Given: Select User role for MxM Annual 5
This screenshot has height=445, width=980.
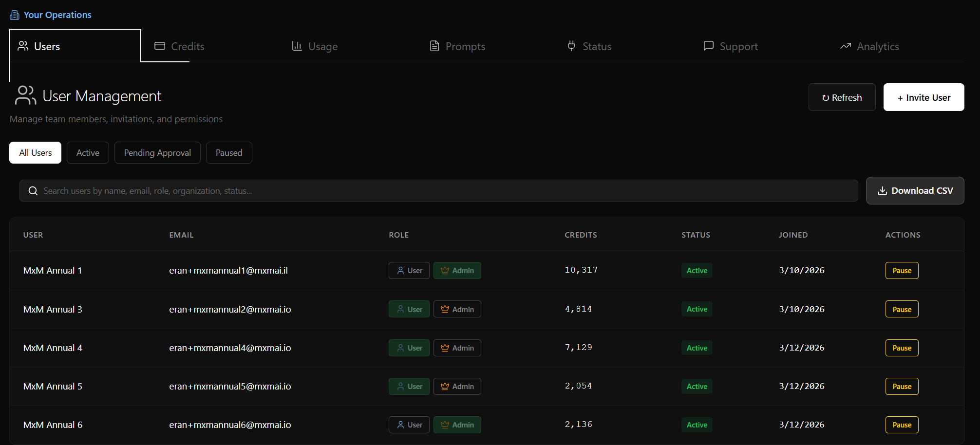Looking at the screenshot, I should (409, 386).
